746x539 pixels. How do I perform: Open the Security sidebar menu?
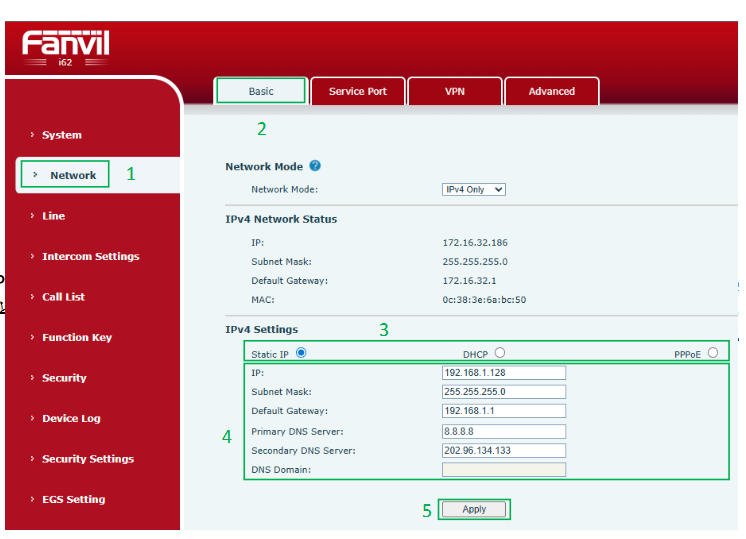64,377
